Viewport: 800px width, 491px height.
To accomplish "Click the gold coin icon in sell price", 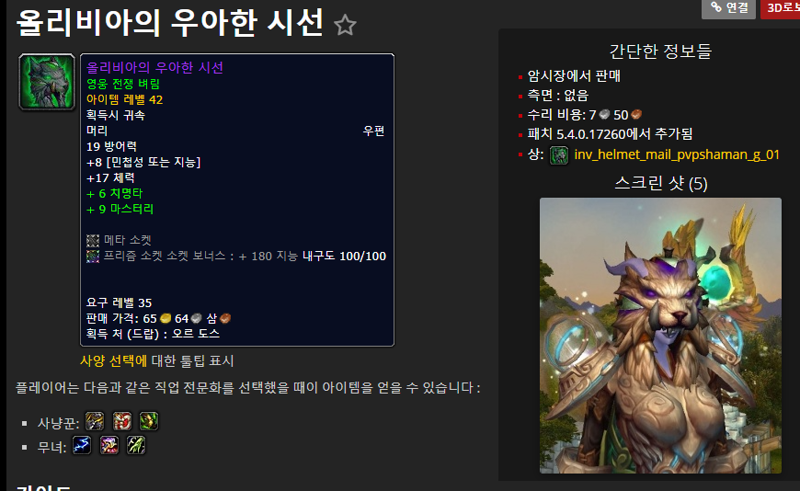I will [x=165, y=318].
